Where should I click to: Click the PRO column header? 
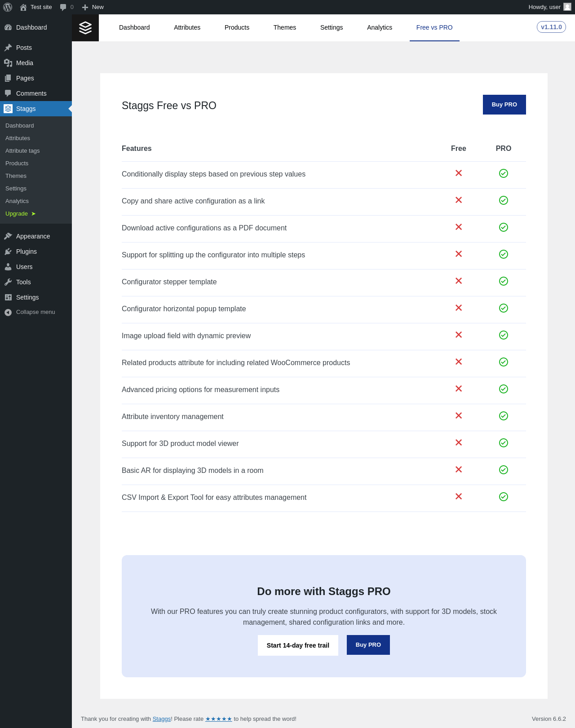504,149
